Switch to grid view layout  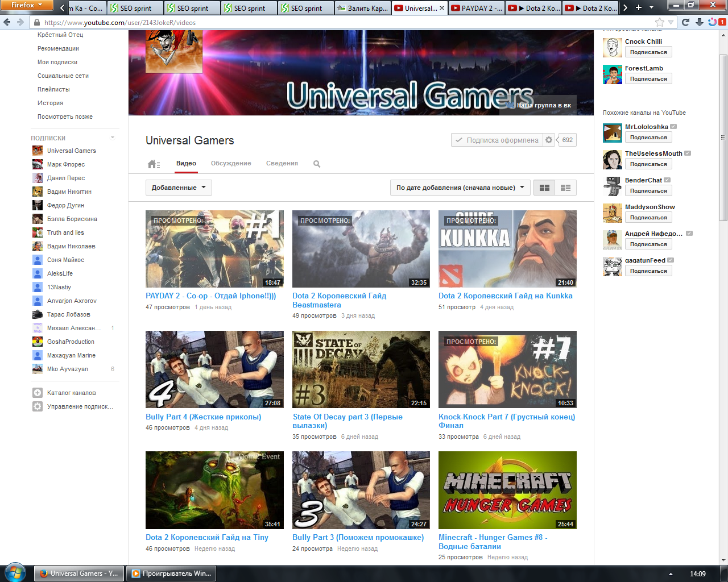[544, 188]
